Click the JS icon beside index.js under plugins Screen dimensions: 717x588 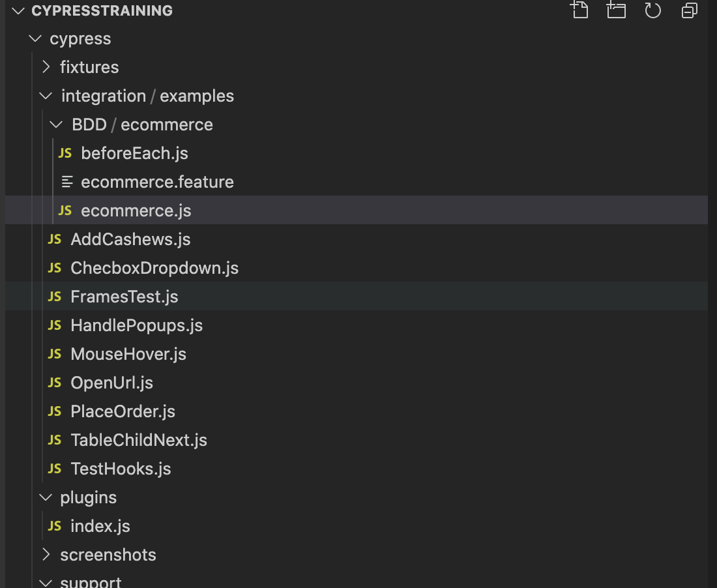coord(54,525)
